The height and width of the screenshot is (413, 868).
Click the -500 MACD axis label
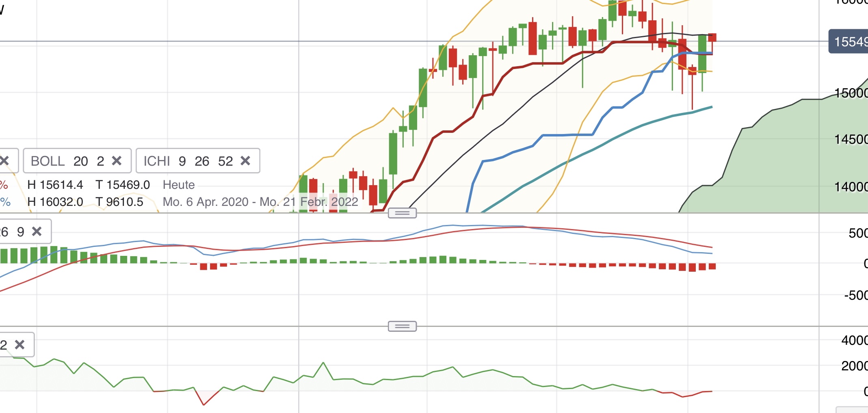pos(856,295)
